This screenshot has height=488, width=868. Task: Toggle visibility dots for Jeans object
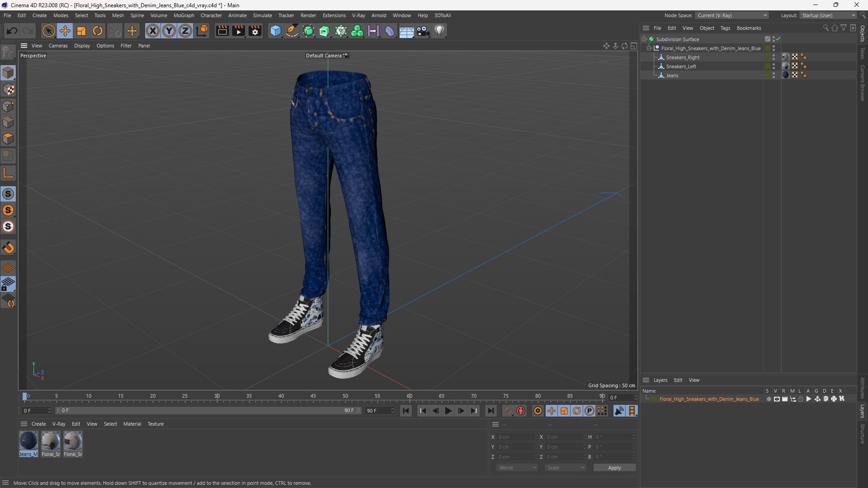click(x=774, y=75)
